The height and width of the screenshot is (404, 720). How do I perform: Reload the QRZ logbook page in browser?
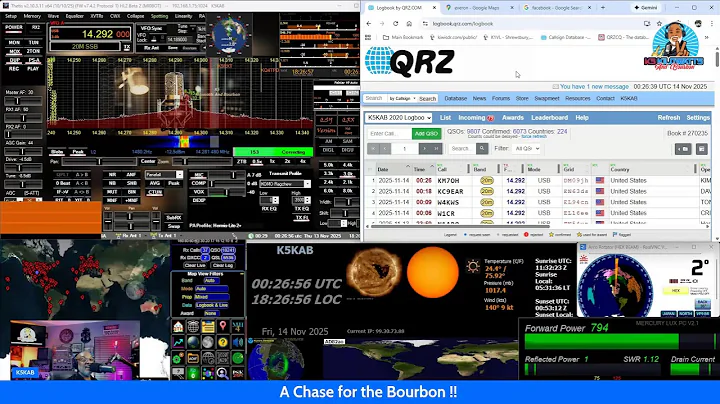(395, 23)
